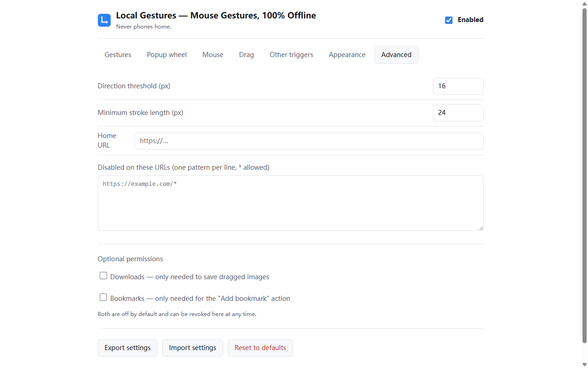Open the Popup wheel tab
This screenshot has height=368, width=588.
click(167, 55)
